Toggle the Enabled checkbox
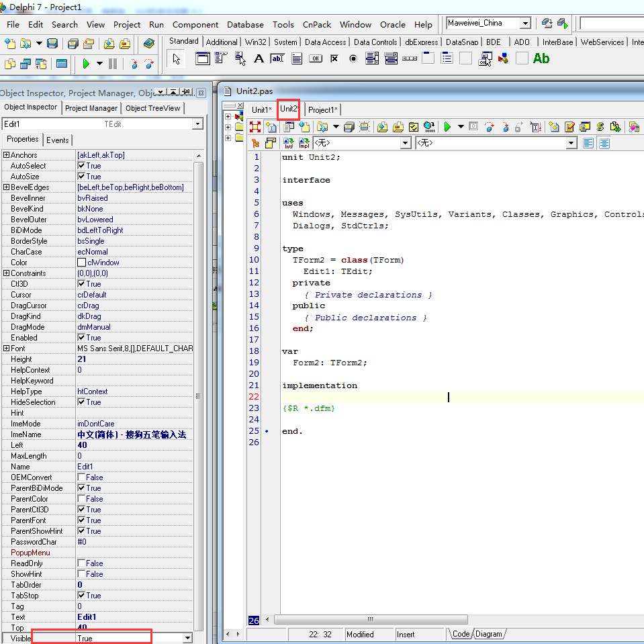The image size is (644, 644). click(x=81, y=338)
